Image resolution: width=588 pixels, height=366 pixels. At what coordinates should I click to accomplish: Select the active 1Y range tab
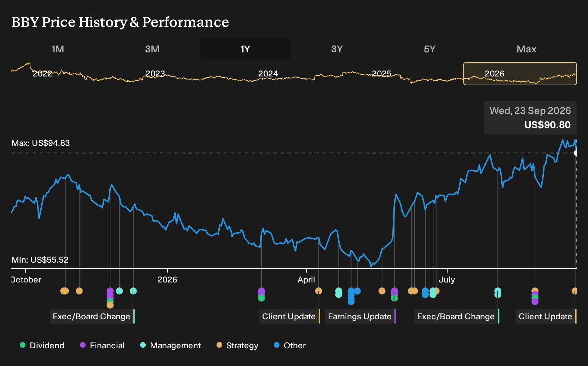(246, 49)
